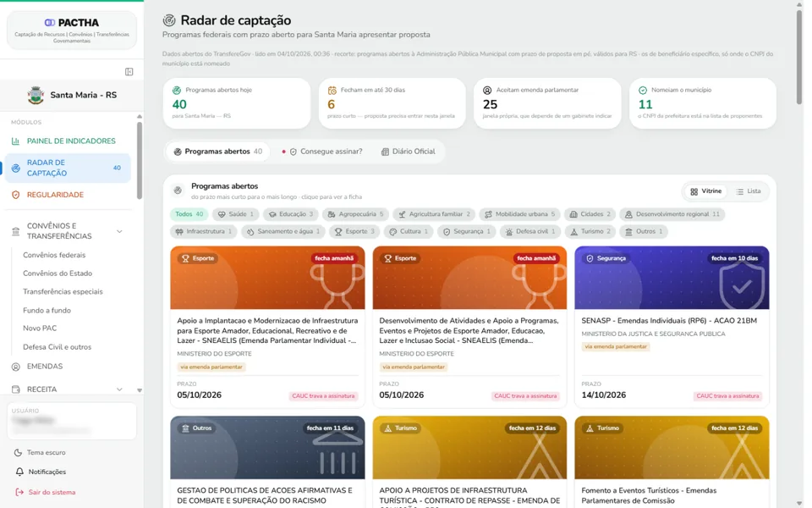
Task: Click the Painel de Indicadores chart icon
Action: point(15,141)
